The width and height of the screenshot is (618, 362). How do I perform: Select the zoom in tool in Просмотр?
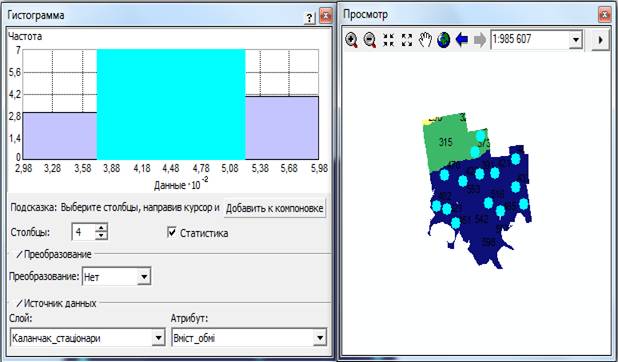point(351,40)
